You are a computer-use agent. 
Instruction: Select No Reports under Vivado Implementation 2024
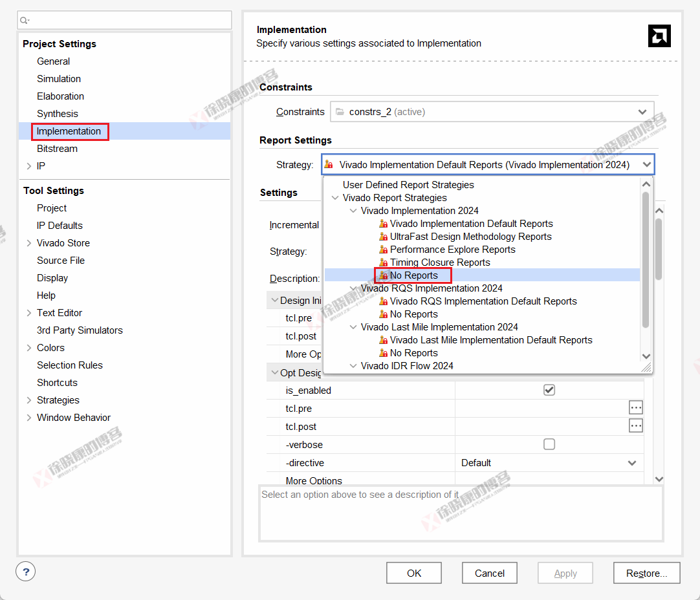pyautogui.click(x=414, y=275)
